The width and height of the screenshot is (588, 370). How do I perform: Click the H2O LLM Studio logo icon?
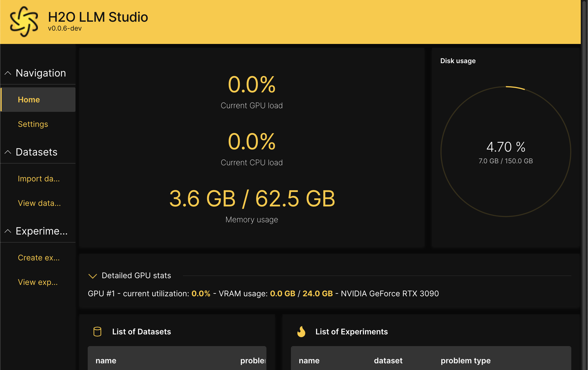click(x=24, y=22)
